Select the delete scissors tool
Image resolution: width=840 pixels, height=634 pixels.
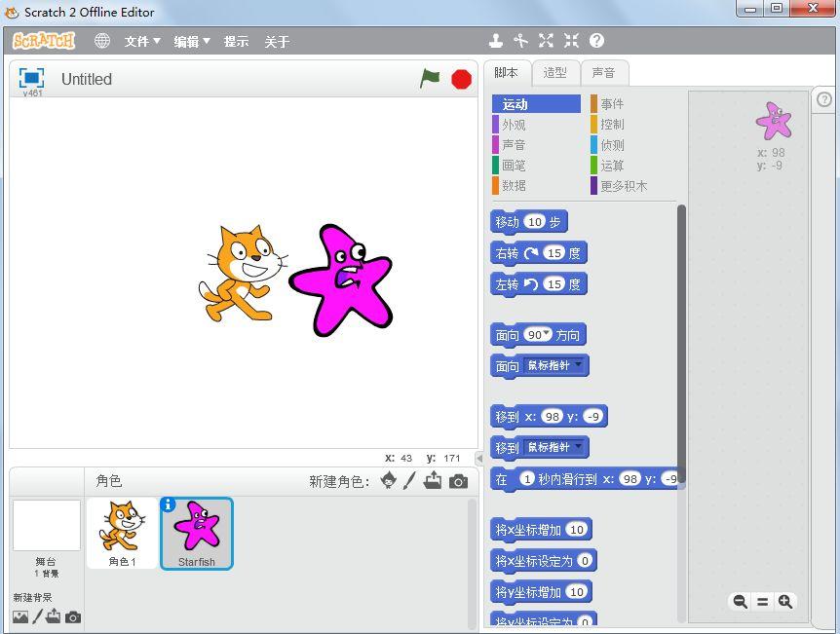pos(520,41)
